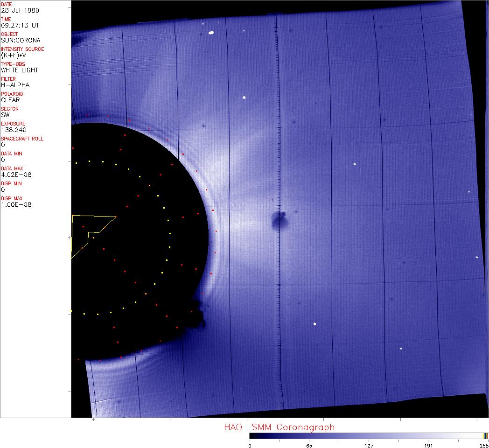Click the yellow end of the color scale bar

[x=485, y=435]
